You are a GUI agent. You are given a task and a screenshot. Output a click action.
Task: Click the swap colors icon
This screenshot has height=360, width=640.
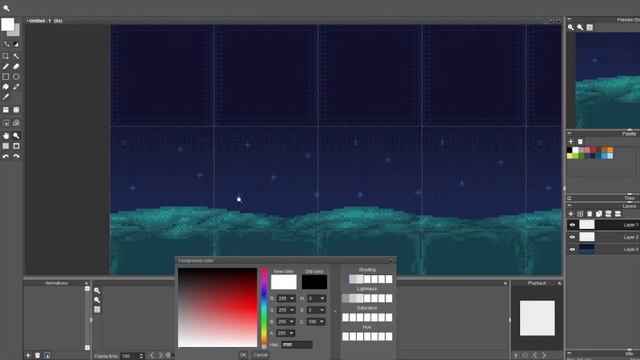pos(7,44)
